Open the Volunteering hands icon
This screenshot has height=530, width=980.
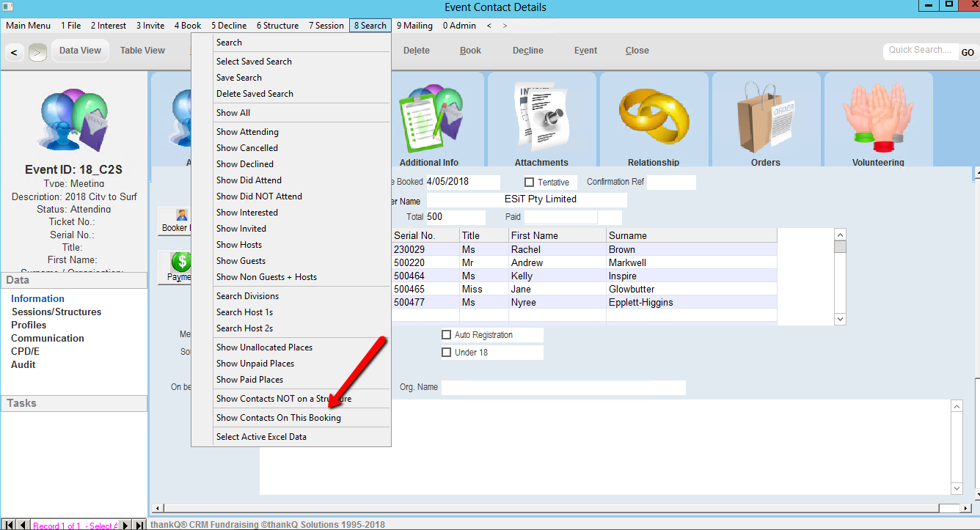(878, 117)
